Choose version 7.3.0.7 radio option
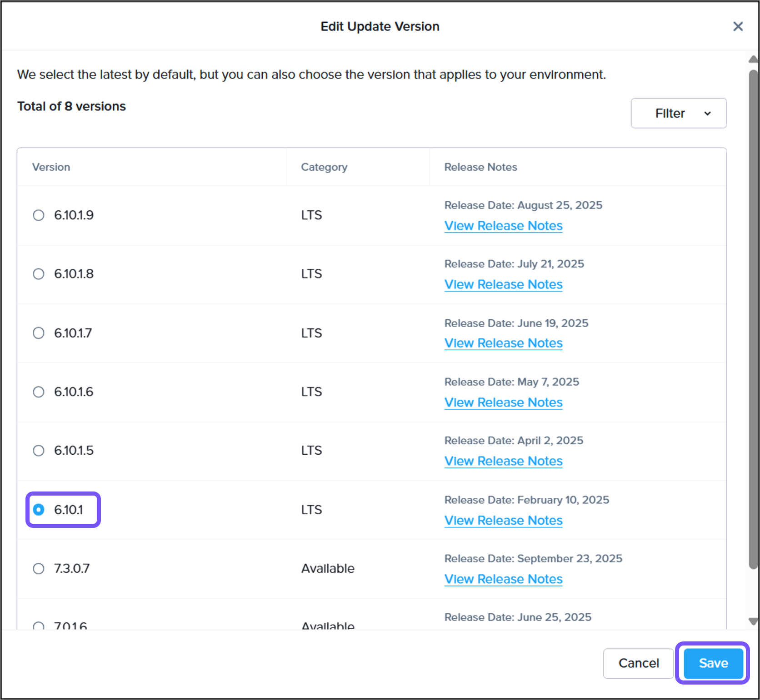Image resolution: width=760 pixels, height=700 pixels. pyautogui.click(x=39, y=569)
